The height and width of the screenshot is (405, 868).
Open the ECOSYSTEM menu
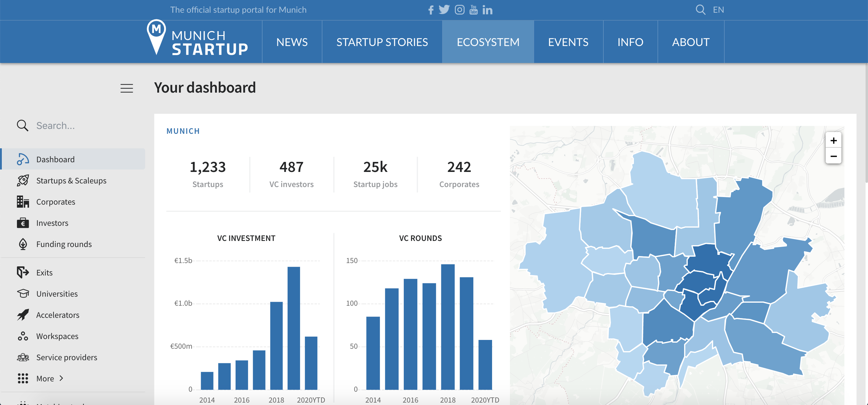pyautogui.click(x=488, y=42)
